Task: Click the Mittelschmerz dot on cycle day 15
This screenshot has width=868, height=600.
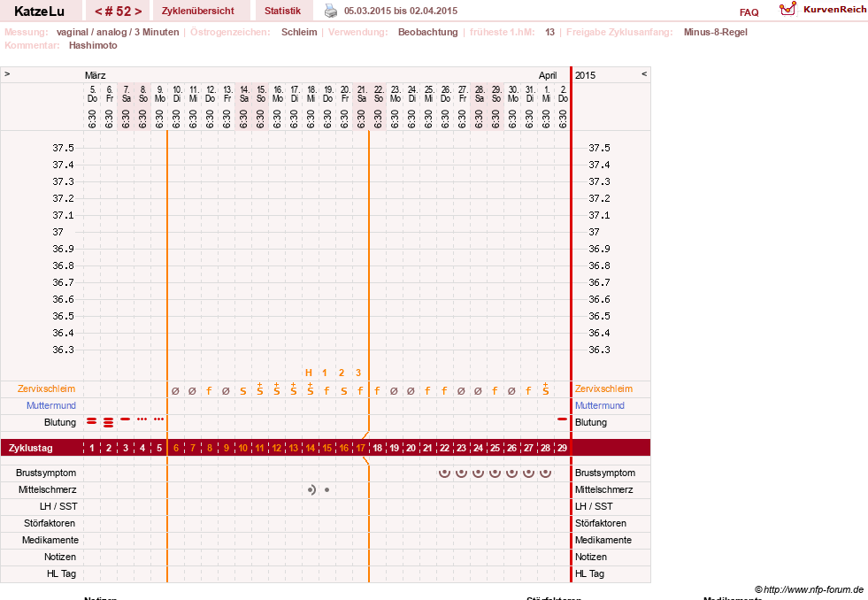Action: pyautogui.click(x=327, y=490)
